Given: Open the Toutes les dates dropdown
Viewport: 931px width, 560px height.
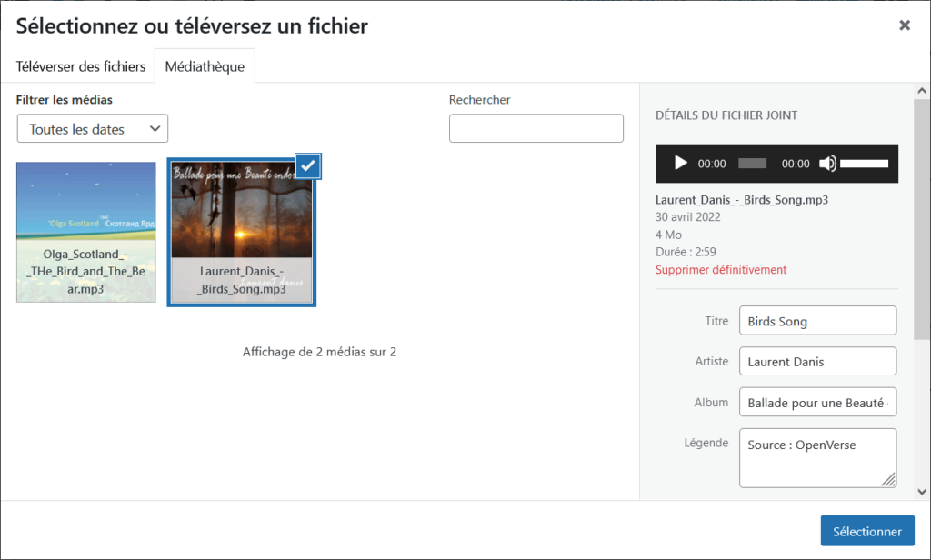Looking at the screenshot, I should point(93,129).
